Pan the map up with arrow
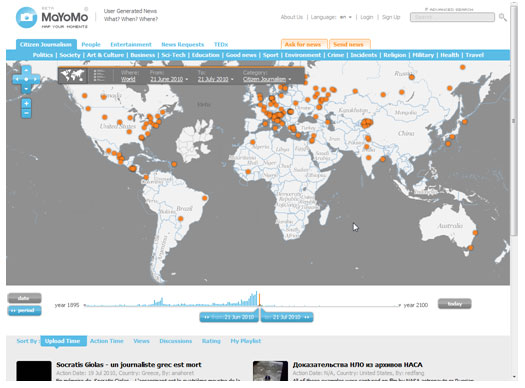 [x=26, y=70]
